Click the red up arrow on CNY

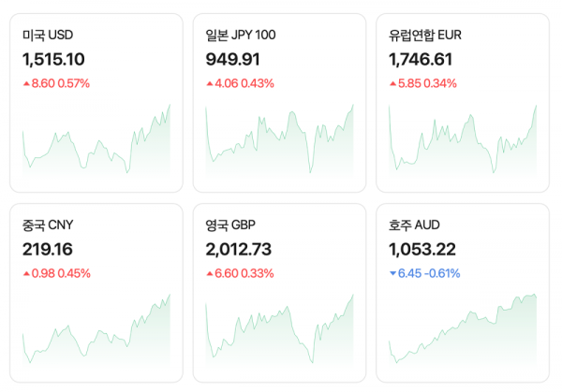(x=26, y=274)
